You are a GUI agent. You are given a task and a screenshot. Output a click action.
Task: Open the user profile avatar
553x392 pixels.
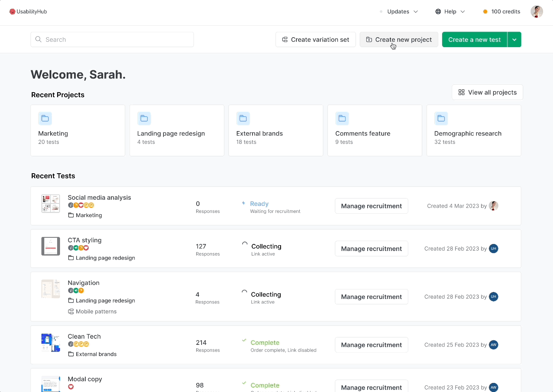click(x=536, y=12)
